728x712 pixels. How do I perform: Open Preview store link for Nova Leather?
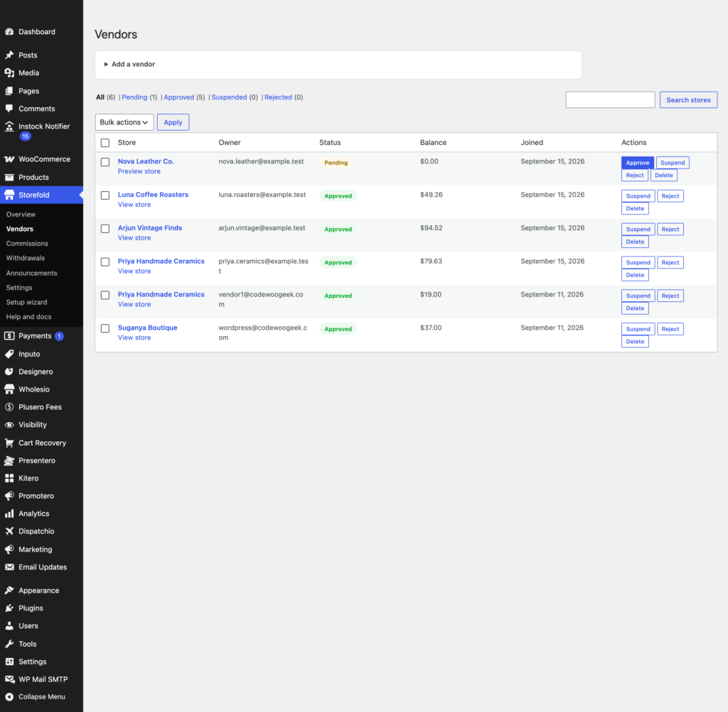pos(139,171)
